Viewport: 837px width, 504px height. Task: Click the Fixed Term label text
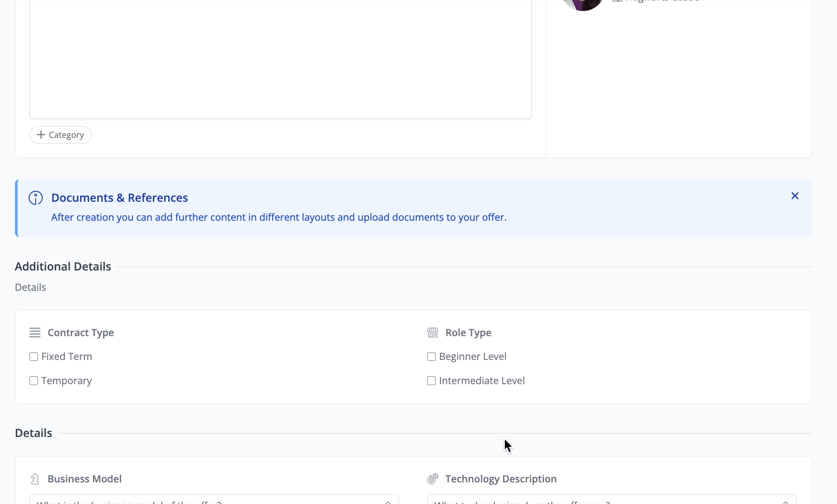[x=67, y=357]
